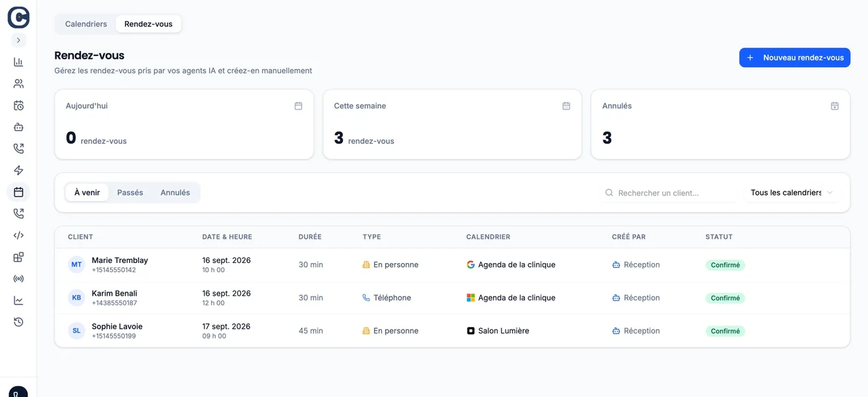Click the outgoing call icon above the lightning bolt

pos(19,149)
